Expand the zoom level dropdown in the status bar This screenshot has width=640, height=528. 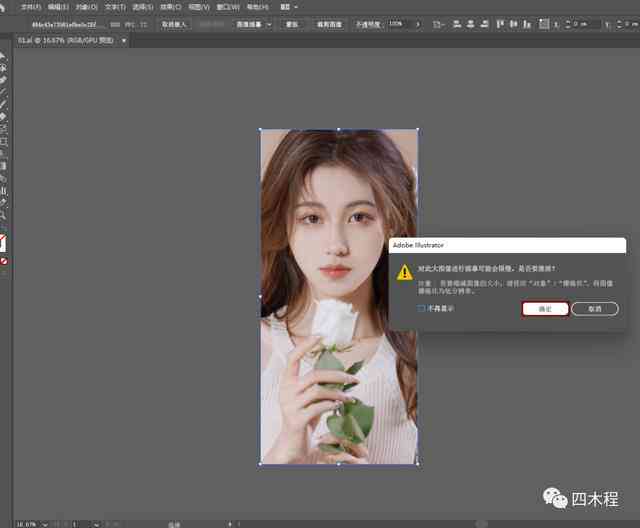pyautogui.click(x=45, y=524)
